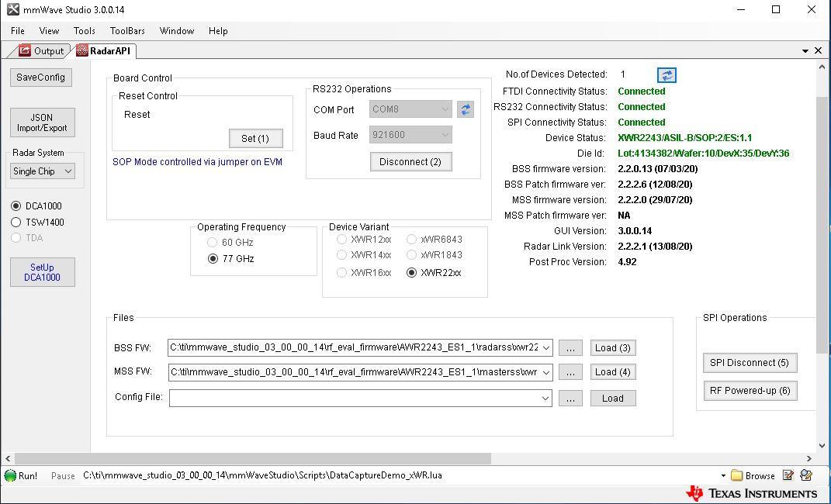This screenshot has height=504, width=831.
Task: Close the RadarAPI panel with X
Action: [819, 51]
